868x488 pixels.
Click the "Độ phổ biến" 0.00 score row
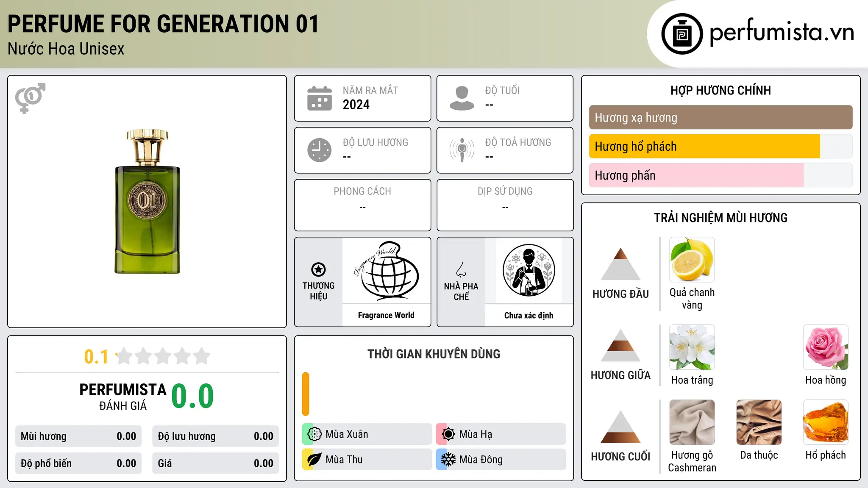tap(78, 463)
